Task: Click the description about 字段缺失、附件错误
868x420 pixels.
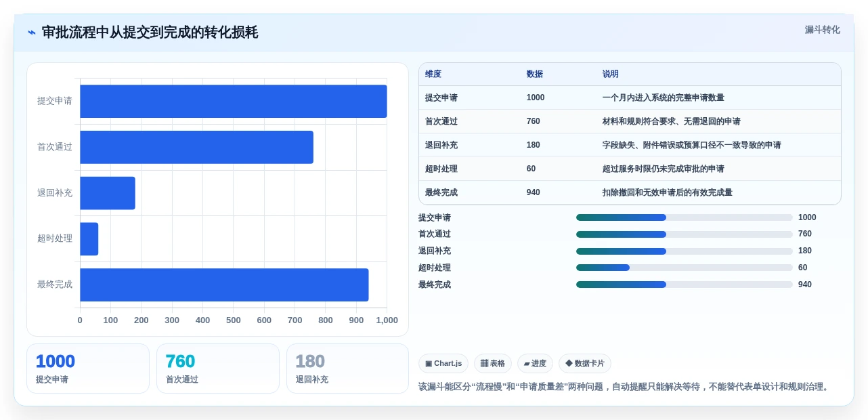Action: (x=692, y=145)
